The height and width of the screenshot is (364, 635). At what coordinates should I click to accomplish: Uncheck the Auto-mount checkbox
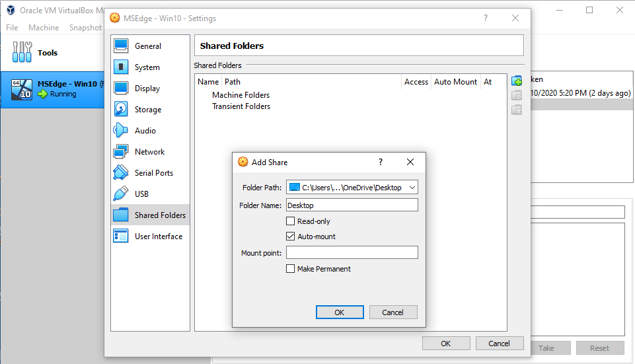coord(290,236)
